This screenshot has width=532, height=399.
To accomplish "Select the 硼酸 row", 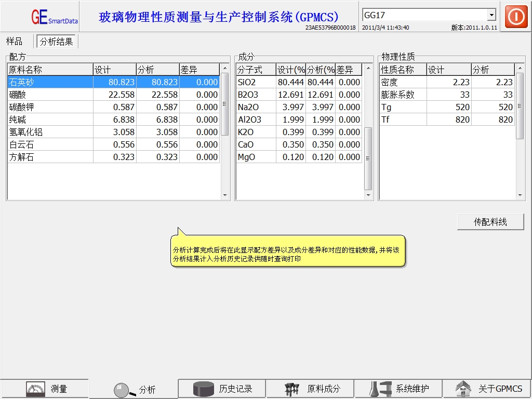I will (x=114, y=95).
